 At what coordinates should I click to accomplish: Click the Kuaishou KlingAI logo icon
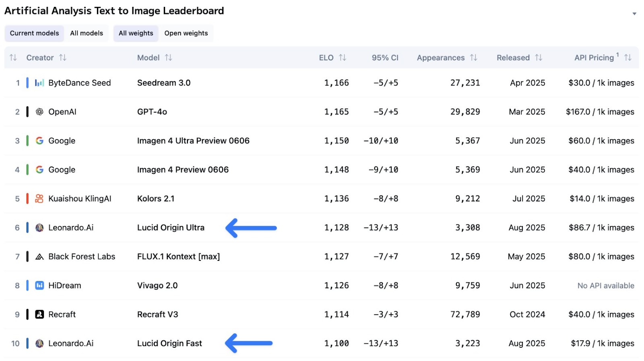pyautogui.click(x=39, y=199)
